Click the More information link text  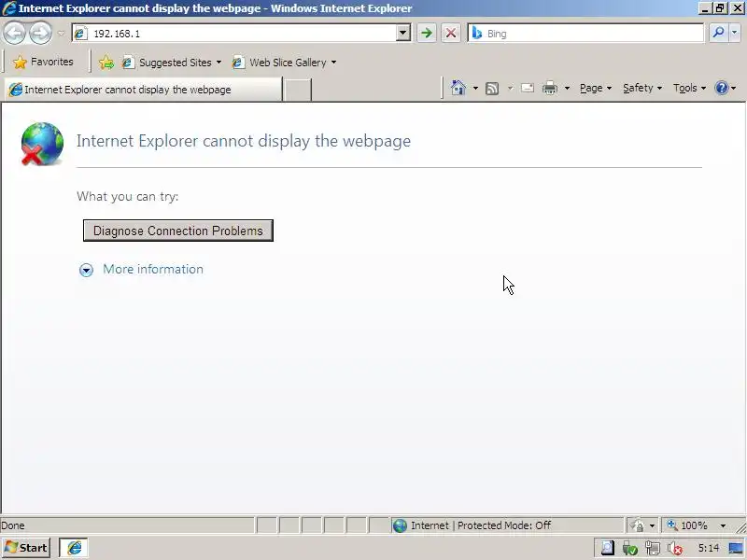(x=153, y=269)
